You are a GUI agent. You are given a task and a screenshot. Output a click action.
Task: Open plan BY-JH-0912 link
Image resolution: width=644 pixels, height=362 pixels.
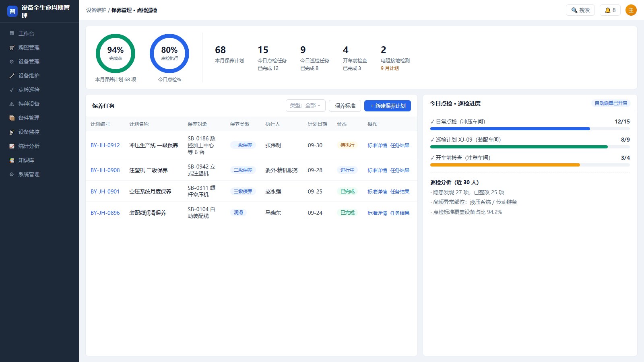click(105, 145)
